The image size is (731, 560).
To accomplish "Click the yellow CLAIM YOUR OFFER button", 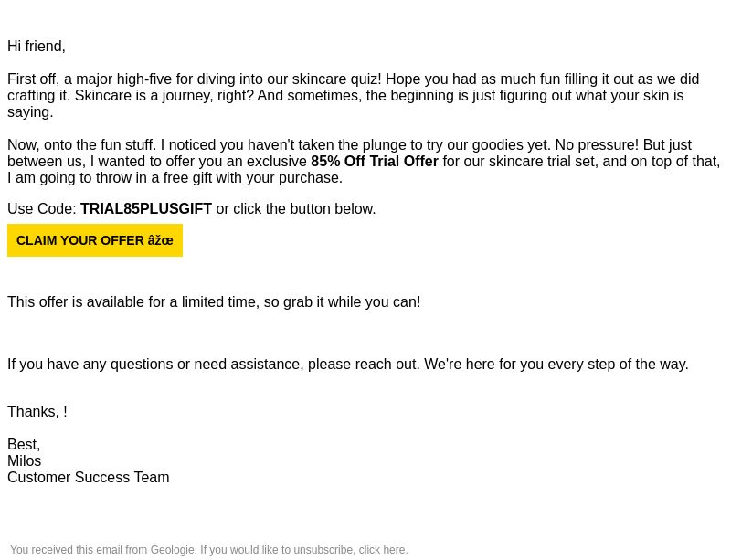I will click(x=95, y=240).
